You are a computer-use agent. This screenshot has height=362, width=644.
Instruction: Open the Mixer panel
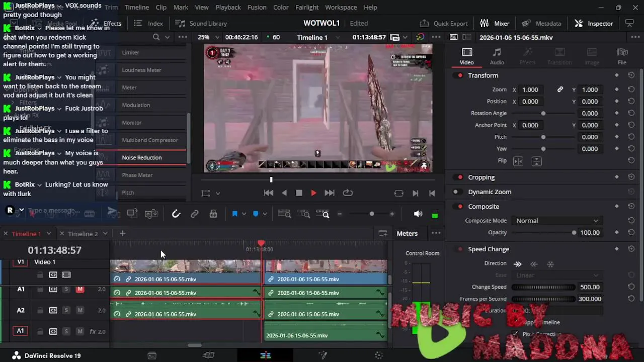tap(495, 23)
